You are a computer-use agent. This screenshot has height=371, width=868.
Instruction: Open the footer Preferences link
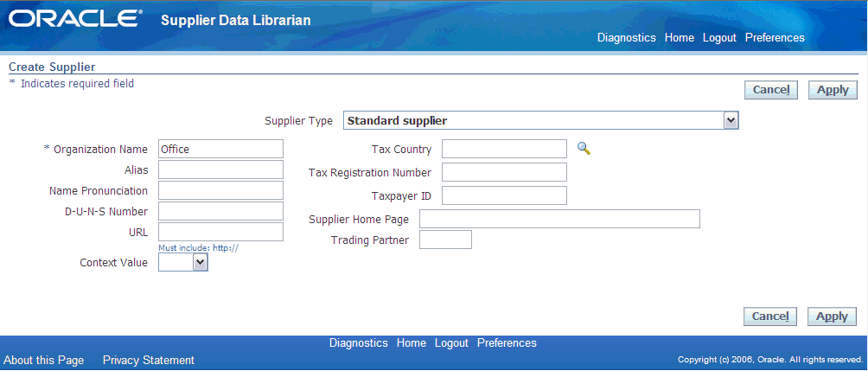[507, 342]
